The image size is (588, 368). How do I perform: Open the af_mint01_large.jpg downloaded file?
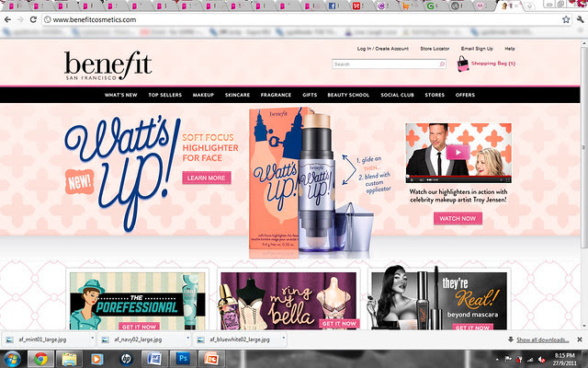[42, 339]
